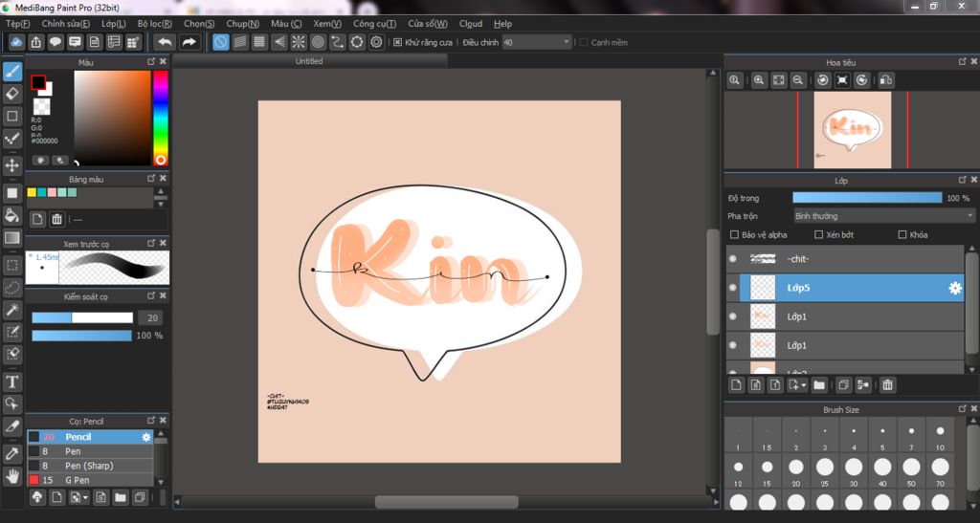Select the Brush tool in left toolbar
980x523 pixels.
tap(11, 71)
